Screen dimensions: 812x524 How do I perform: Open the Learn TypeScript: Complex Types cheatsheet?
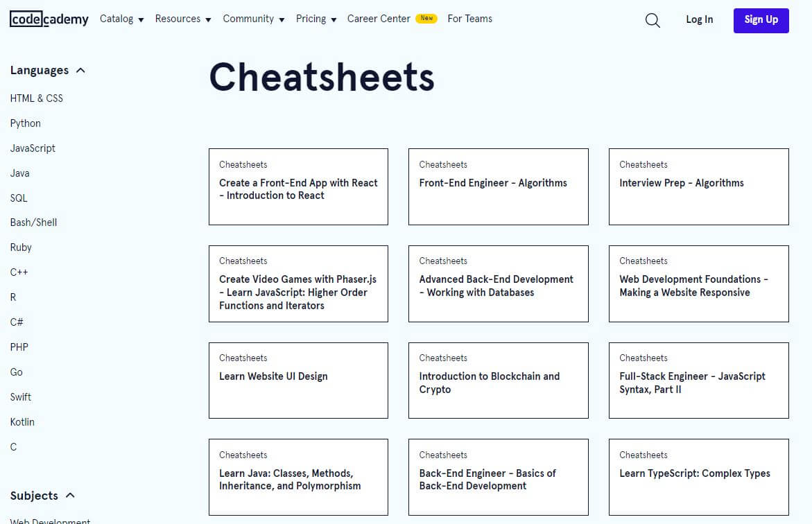click(698, 477)
